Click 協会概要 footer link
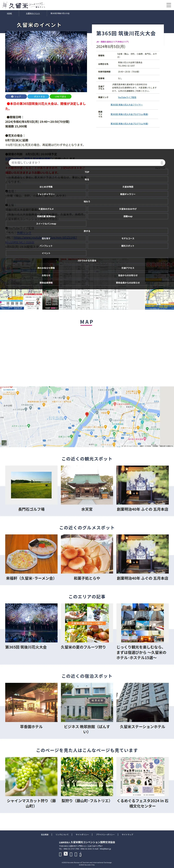Screen dimensions: 174x868 45,835
